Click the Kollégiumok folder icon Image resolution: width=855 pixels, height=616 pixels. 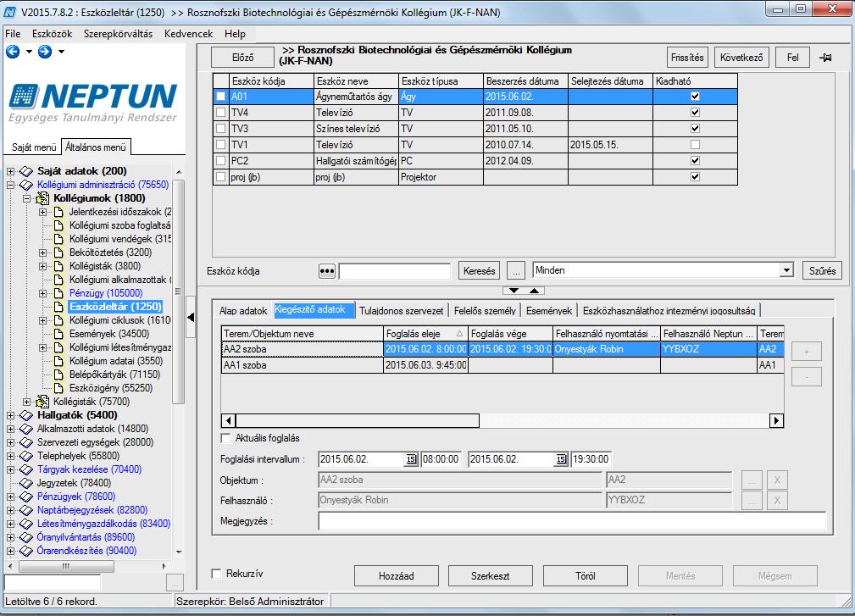coord(42,198)
